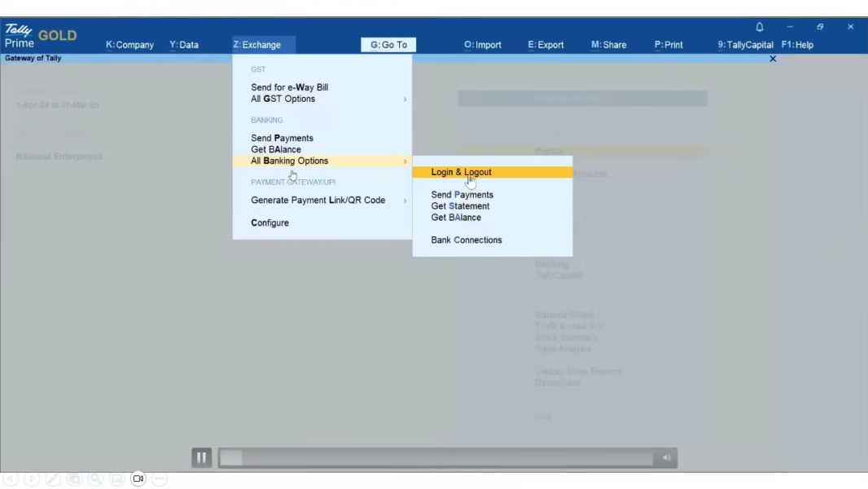The image size is (868, 489).
Task: Open the E: Export menu
Action: tap(546, 45)
